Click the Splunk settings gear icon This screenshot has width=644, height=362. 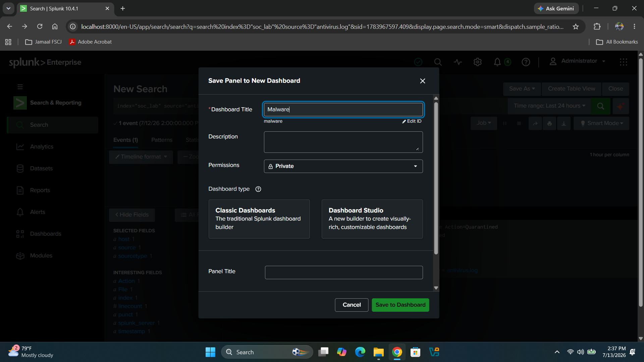pos(478,62)
